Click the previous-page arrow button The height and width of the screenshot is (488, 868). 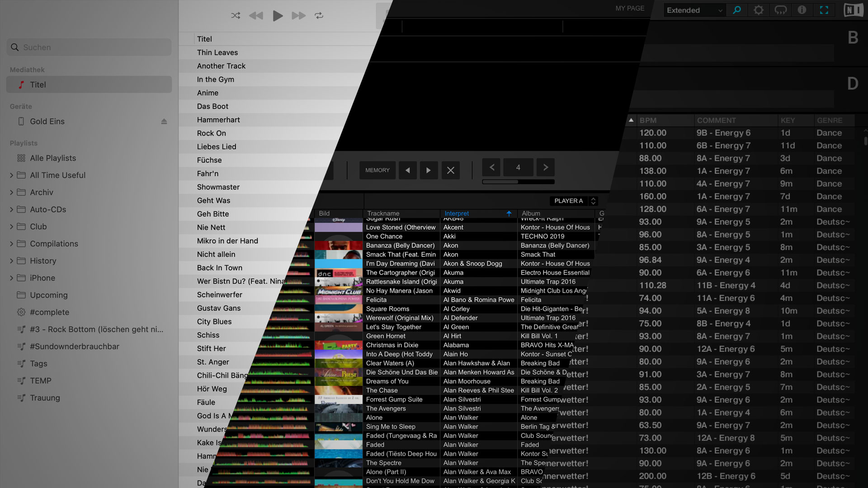(491, 168)
